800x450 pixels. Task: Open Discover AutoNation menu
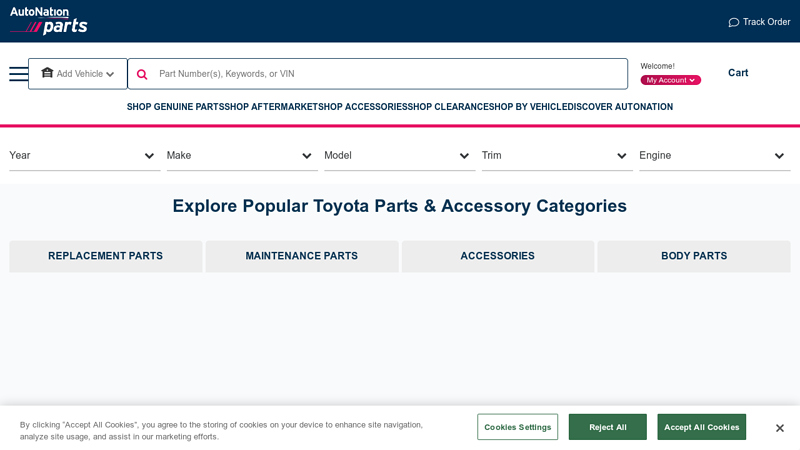[620, 107]
